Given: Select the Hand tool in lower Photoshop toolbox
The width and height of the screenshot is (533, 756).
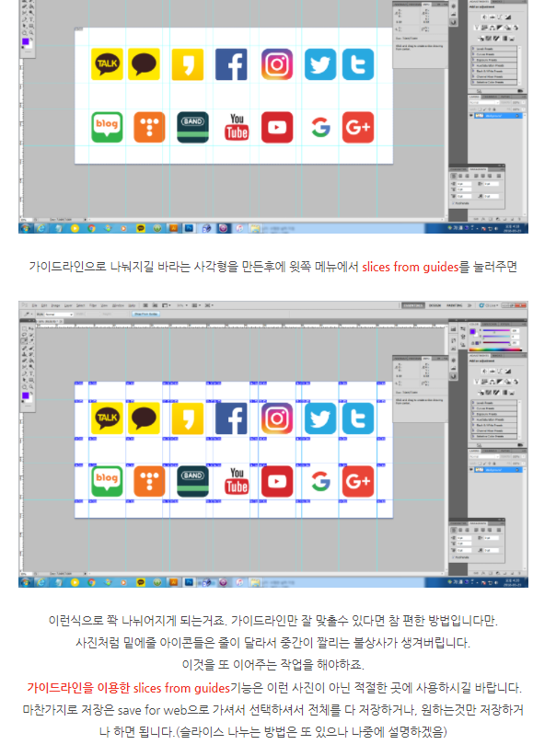Looking at the screenshot, I should tap(24, 386).
